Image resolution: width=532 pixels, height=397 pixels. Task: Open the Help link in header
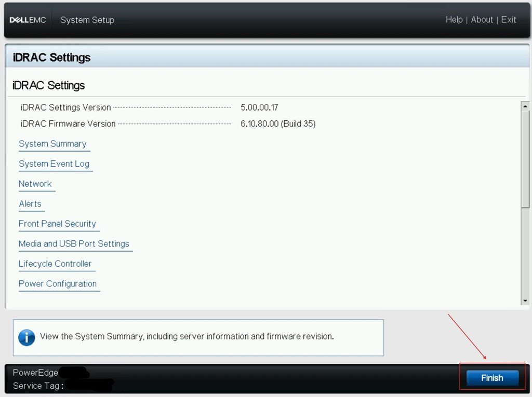pos(454,20)
